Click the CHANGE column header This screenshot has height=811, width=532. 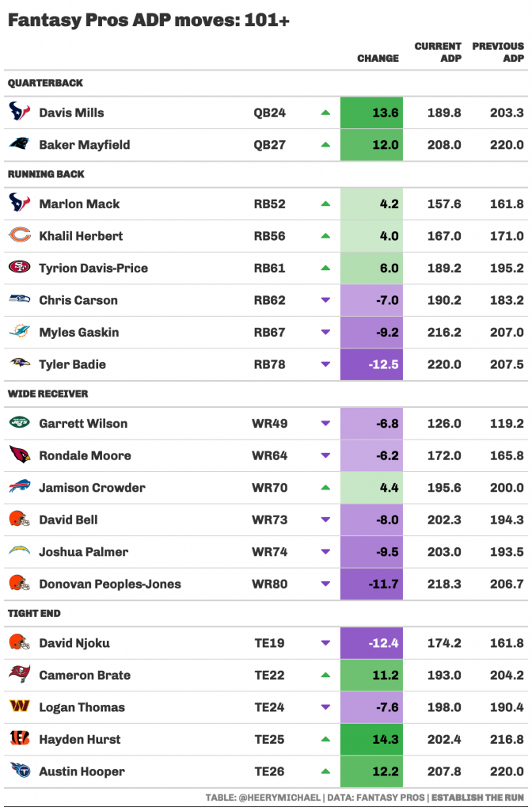point(378,59)
